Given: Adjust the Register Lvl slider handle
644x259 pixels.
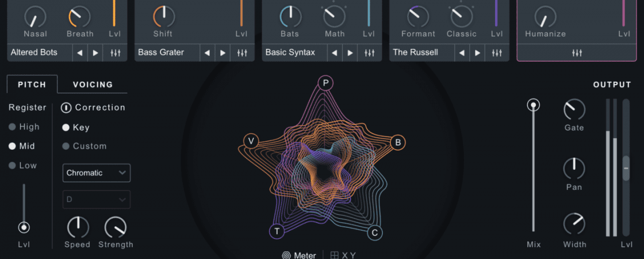Looking at the screenshot, I should 24,227.
